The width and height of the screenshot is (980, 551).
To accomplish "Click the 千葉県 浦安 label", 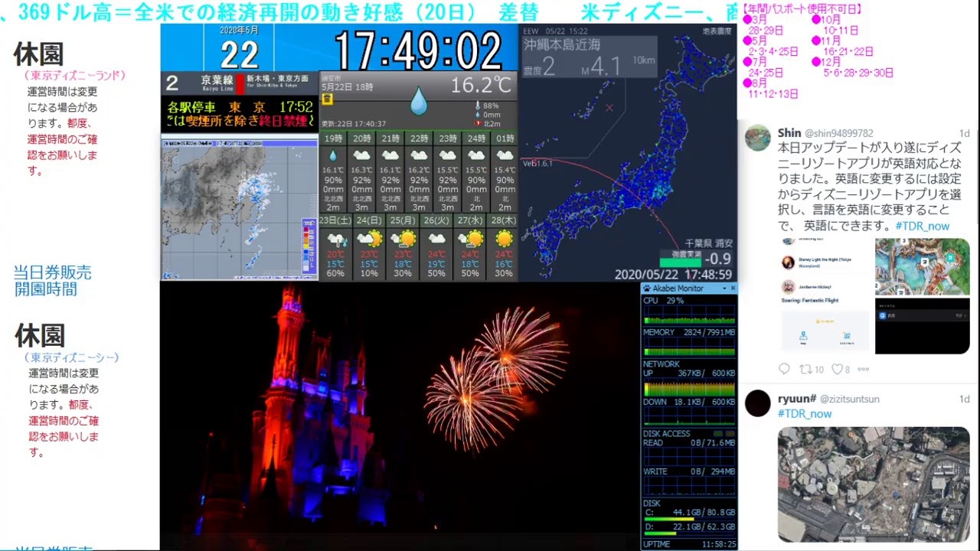I will click(x=708, y=243).
